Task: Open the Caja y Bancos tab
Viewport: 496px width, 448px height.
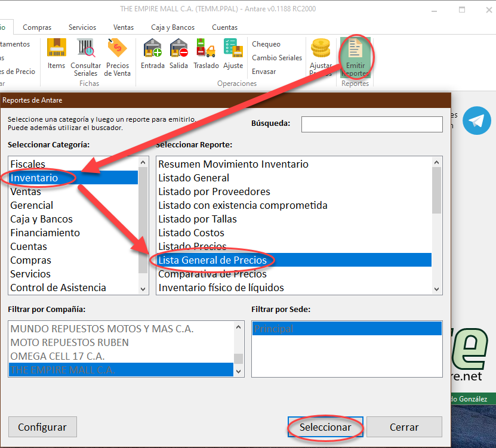Action: pos(172,27)
